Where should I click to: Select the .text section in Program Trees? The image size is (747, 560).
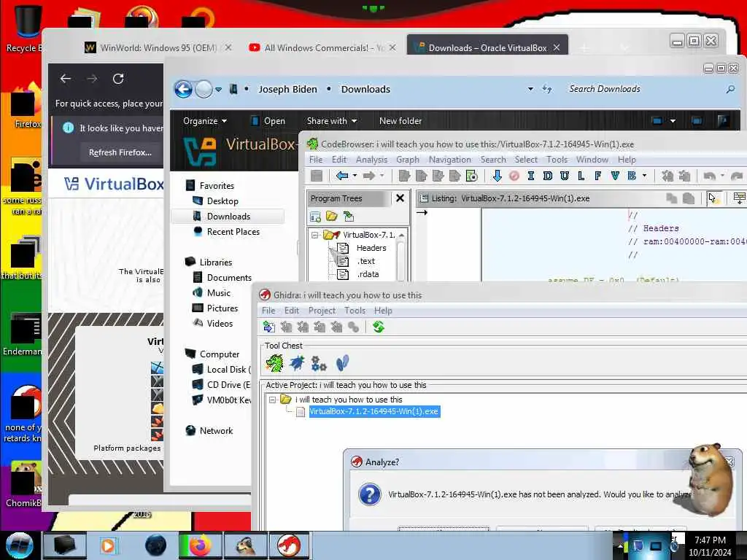click(366, 261)
